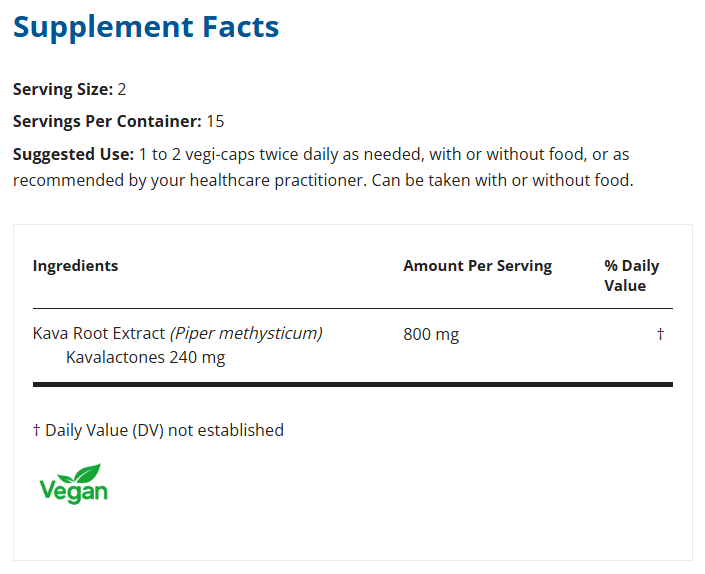Click the 'Daily Value (DV) not established' footnote
This screenshot has width=705, height=574.
pyautogui.click(x=164, y=430)
